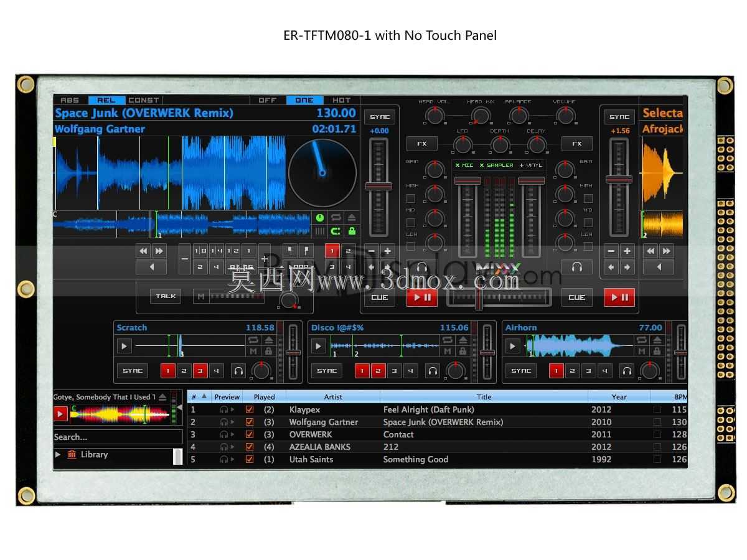Click the red play/pause button beside right CUE

619,297
